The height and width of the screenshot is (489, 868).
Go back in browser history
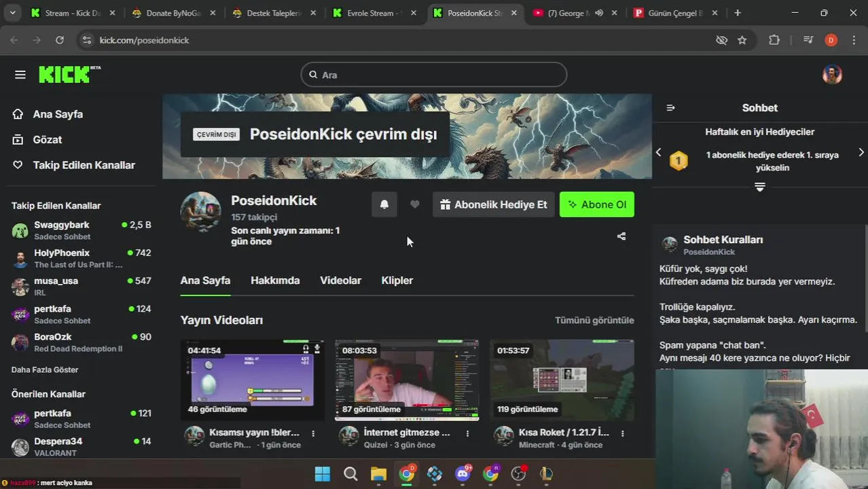click(14, 40)
